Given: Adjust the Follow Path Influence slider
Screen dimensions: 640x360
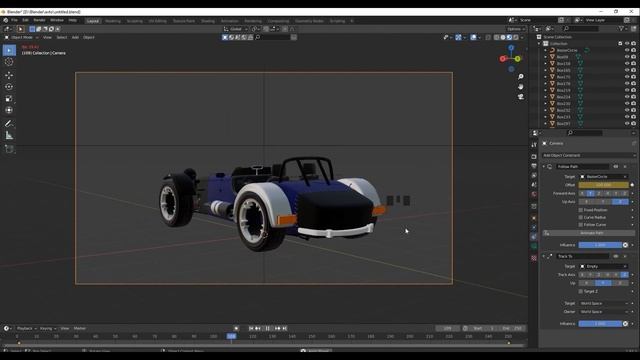Looking at the screenshot, I should [x=600, y=245].
